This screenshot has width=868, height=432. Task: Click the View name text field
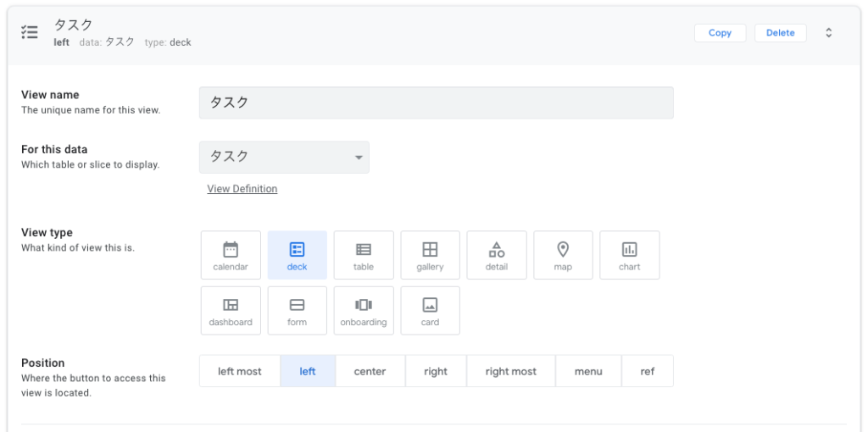coord(436,102)
